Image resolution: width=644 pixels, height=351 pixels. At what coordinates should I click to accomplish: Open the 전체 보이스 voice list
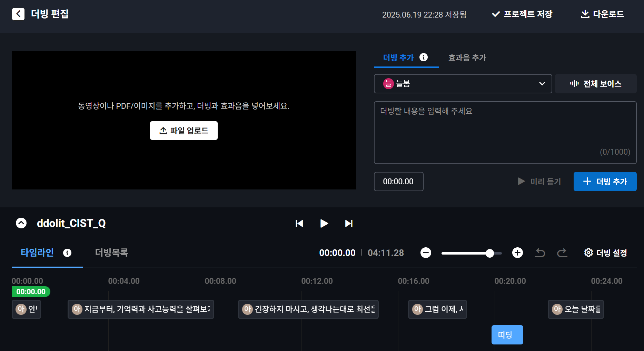click(x=596, y=84)
